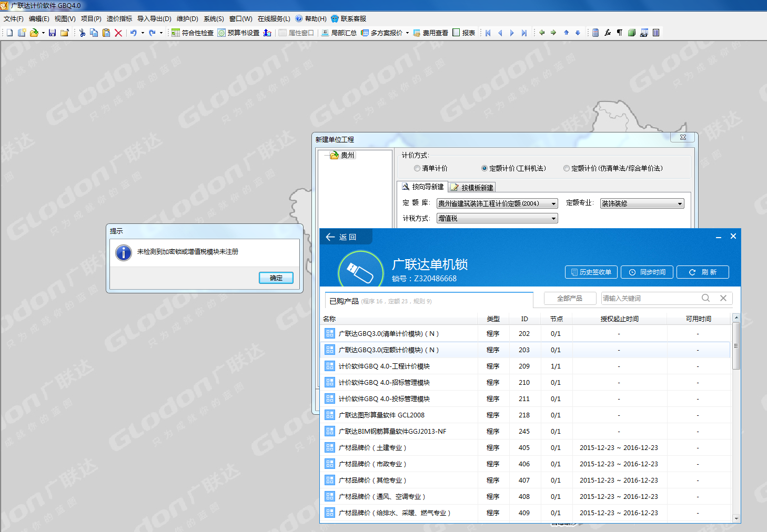Click the 历史签收单 button
Viewport: 767px width, 532px height.
pyautogui.click(x=590, y=272)
